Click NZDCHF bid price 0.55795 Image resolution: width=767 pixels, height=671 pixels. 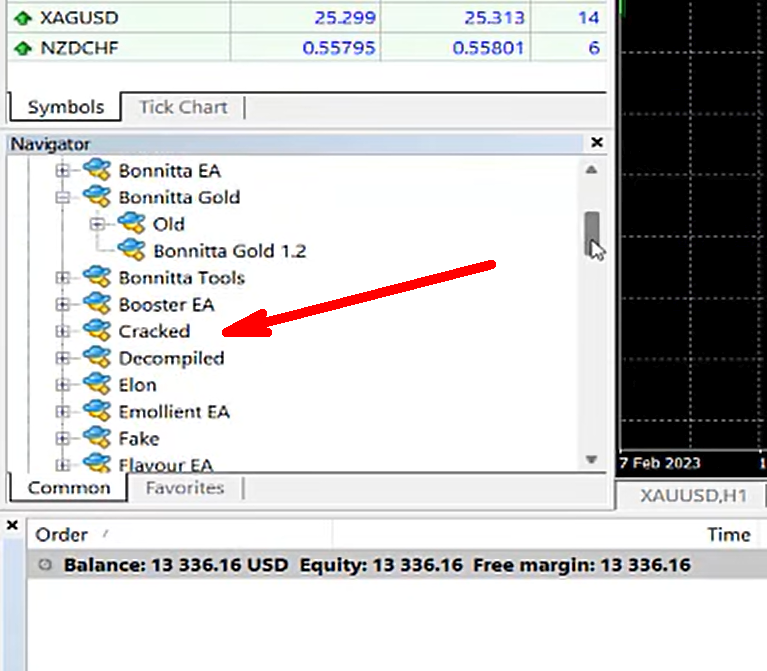[338, 48]
